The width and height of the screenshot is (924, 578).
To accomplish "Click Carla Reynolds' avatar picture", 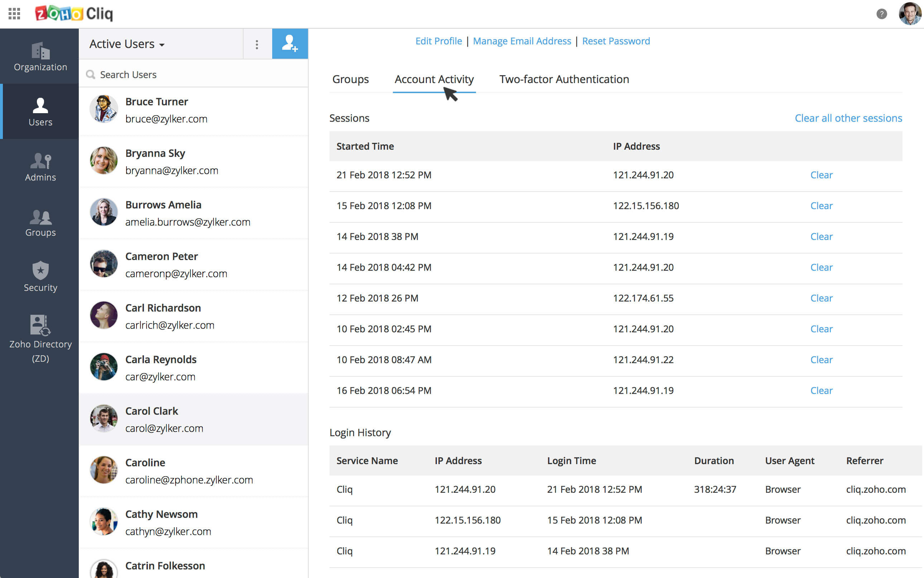I will click(x=104, y=367).
